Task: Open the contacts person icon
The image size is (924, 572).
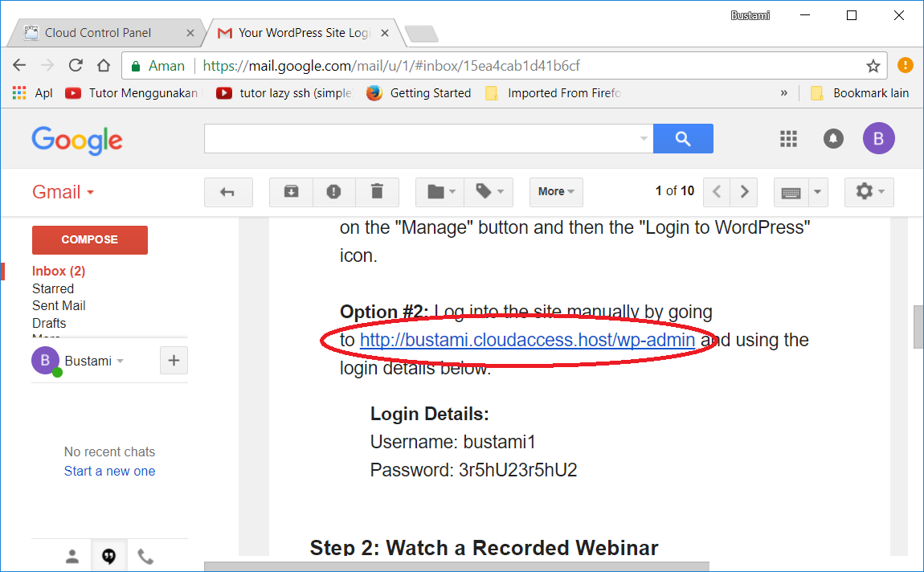Action: tap(72, 556)
